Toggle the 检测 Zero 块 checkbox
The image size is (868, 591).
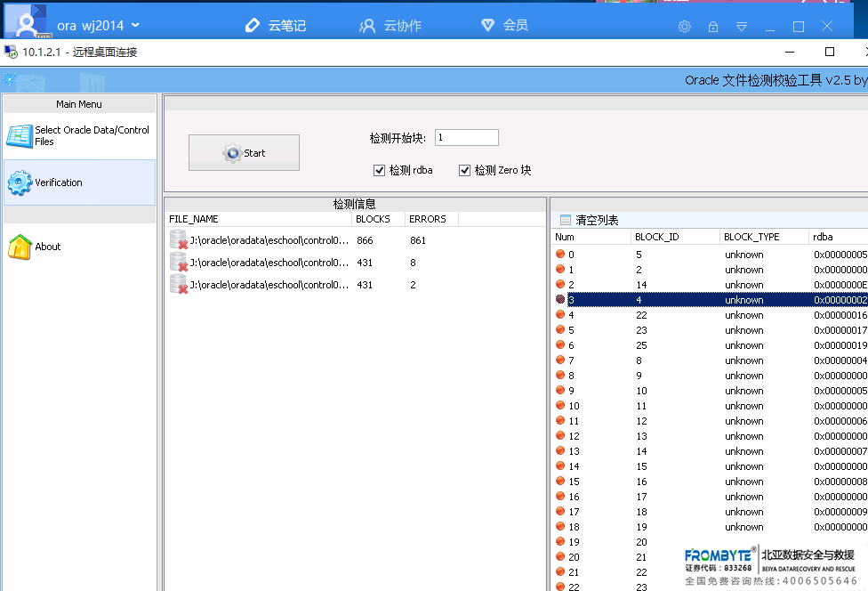[x=464, y=170]
